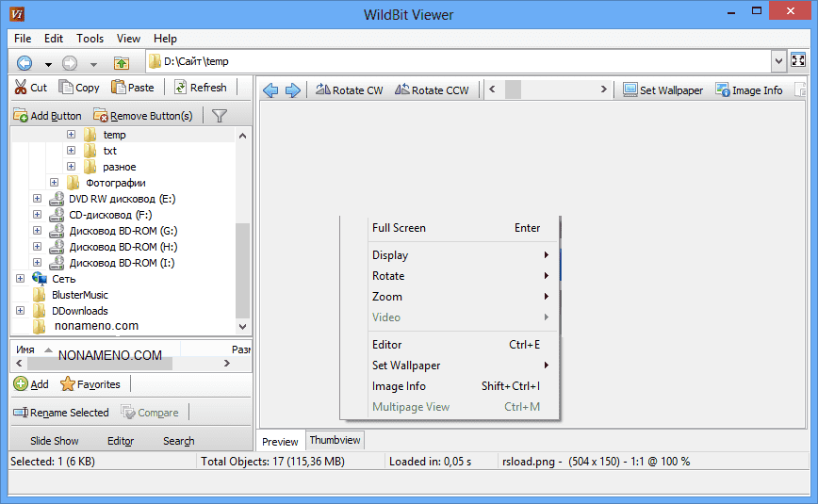Toggle full screen icon beside path bar

(x=798, y=61)
